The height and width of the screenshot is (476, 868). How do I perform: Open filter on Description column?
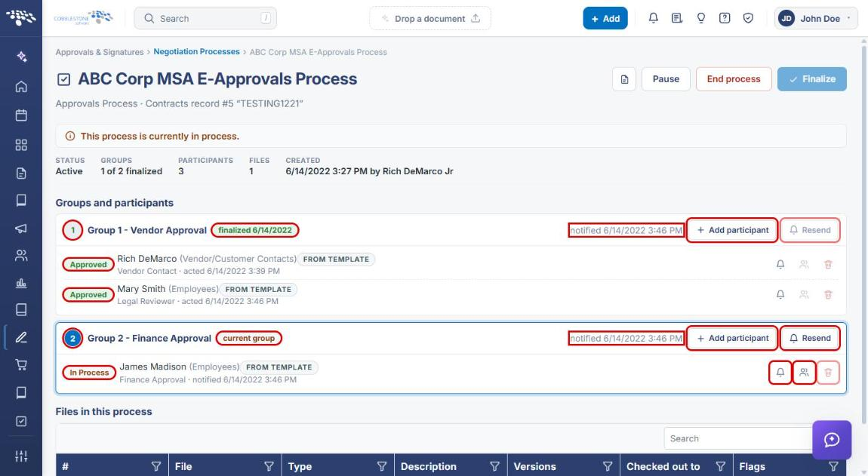495,467
